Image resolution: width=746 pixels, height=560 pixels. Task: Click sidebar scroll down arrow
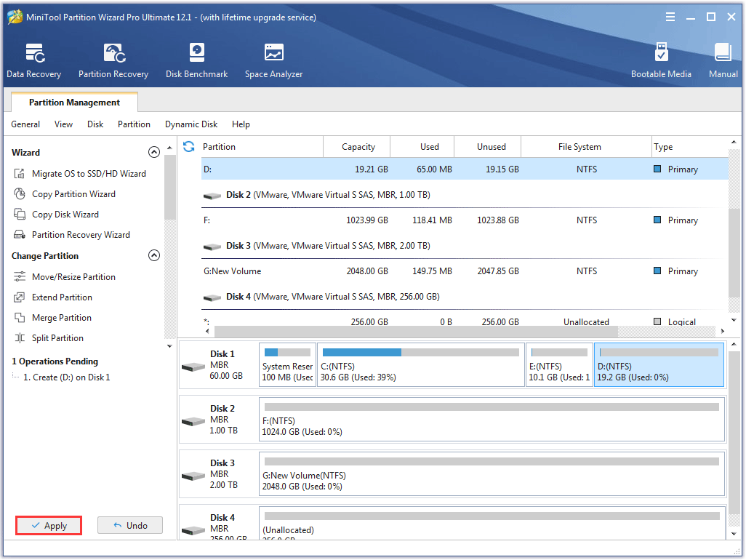coord(169,346)
